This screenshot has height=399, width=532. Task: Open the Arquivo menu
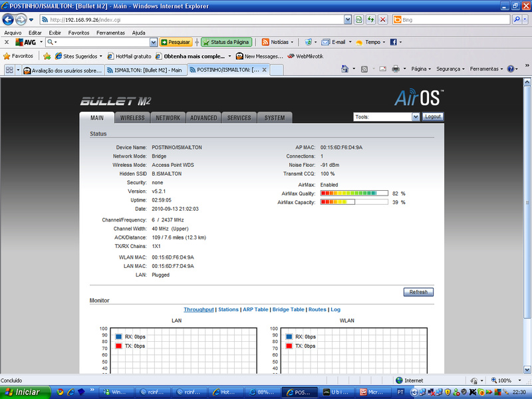[13, 33]
